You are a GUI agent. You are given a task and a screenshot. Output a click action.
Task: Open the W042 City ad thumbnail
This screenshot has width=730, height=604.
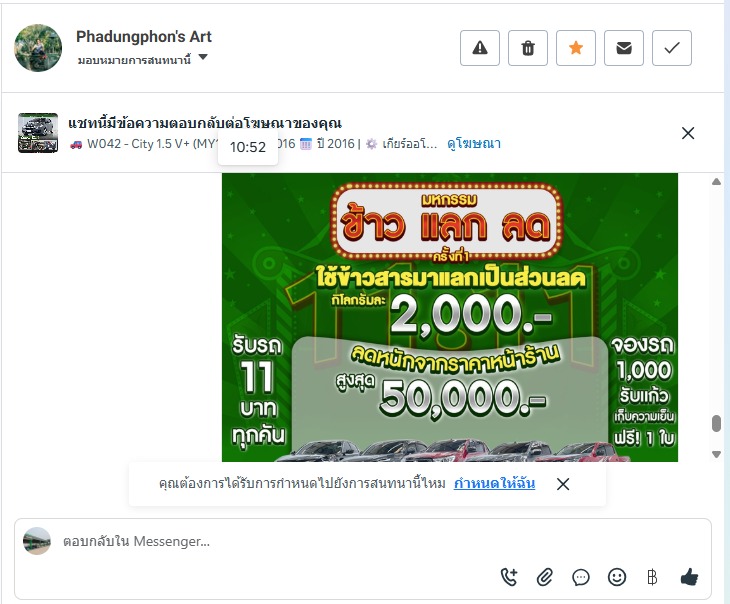pyautogui.click(x=38, y=133)
